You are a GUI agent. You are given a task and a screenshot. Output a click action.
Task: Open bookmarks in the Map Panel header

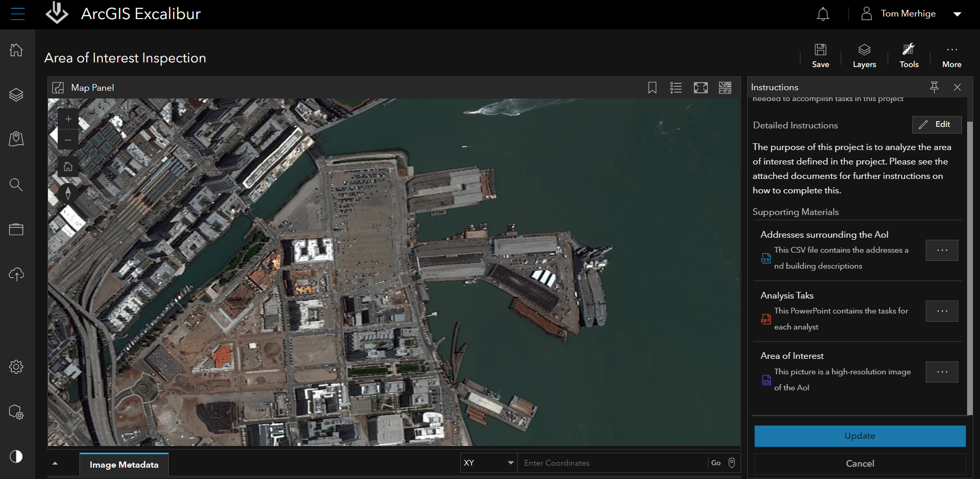coord(652,88)
